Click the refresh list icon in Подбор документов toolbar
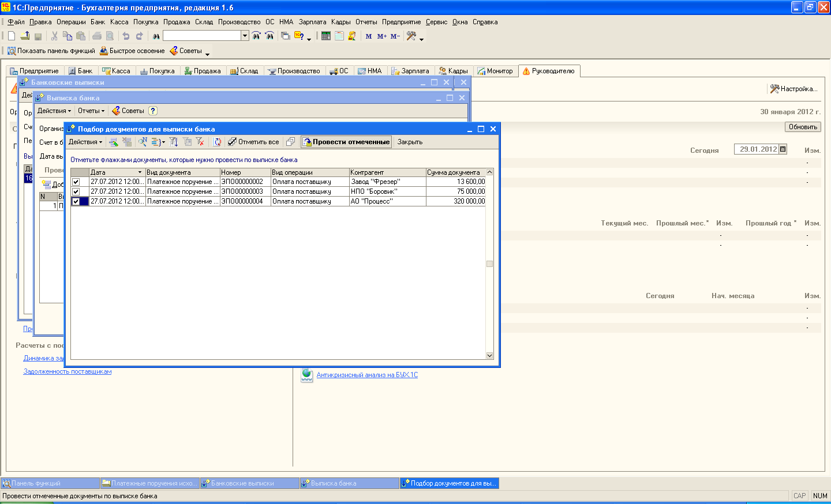 pos(217,142)
